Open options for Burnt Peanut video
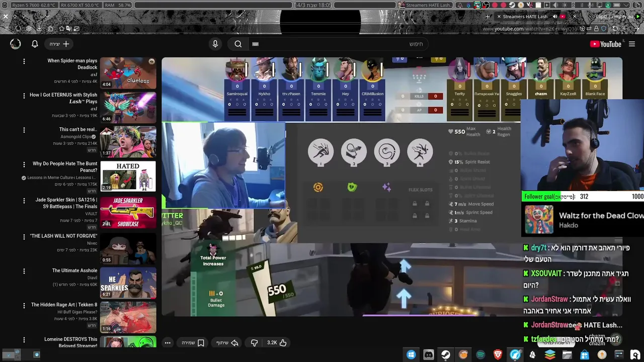Viewport: 644px width, 362px height. 24,164
